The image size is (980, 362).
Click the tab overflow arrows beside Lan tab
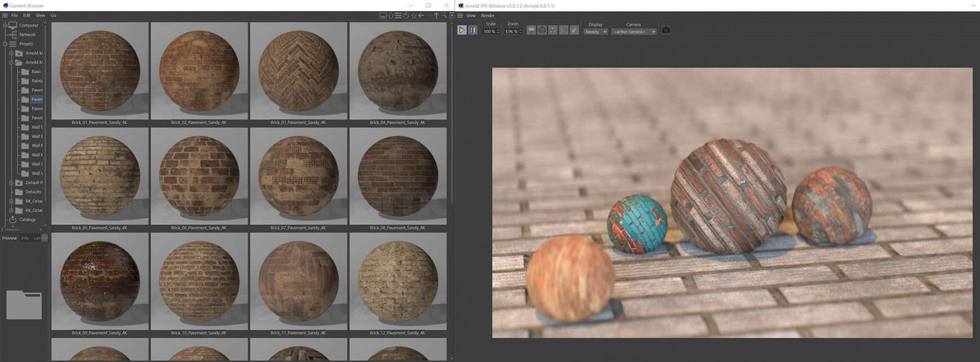(44, 238)
